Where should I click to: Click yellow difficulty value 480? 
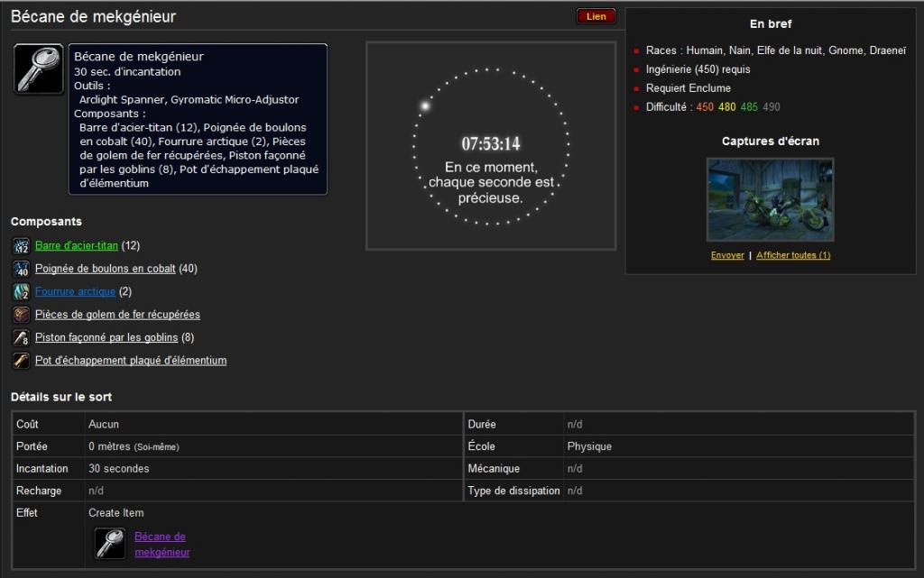[726, 107]
